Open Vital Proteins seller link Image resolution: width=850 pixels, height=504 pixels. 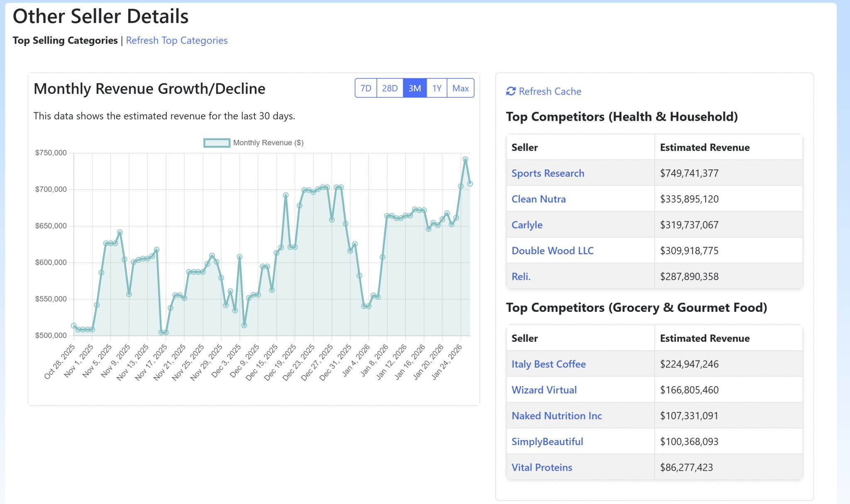542,467
